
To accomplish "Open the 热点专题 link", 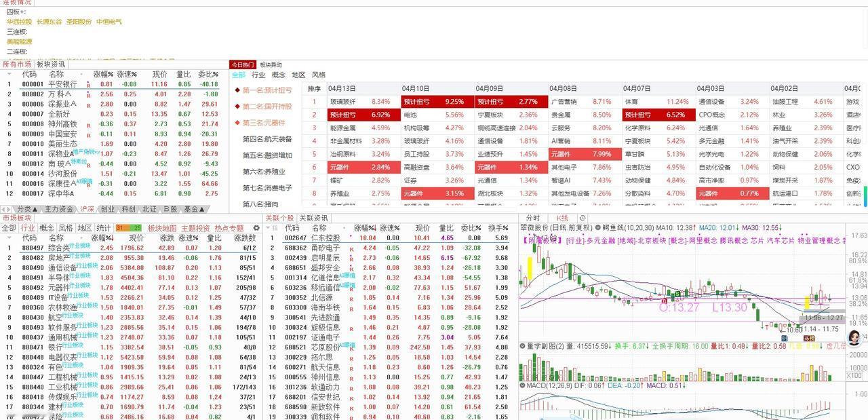I will click(x=229, y=228).
